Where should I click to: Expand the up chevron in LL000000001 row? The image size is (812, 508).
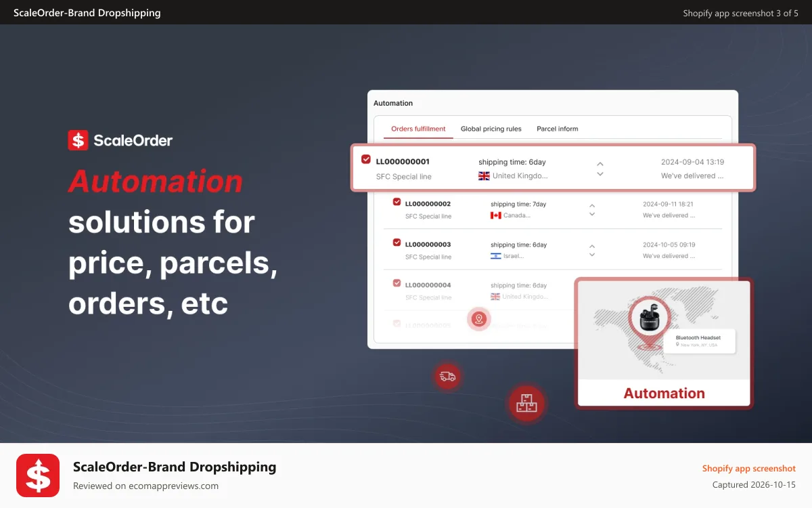[x=600, y=164]
